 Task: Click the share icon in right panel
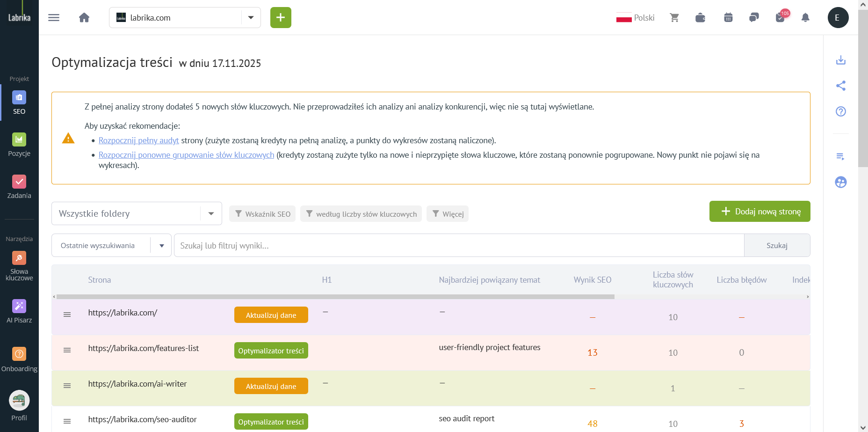coord(840,86)
